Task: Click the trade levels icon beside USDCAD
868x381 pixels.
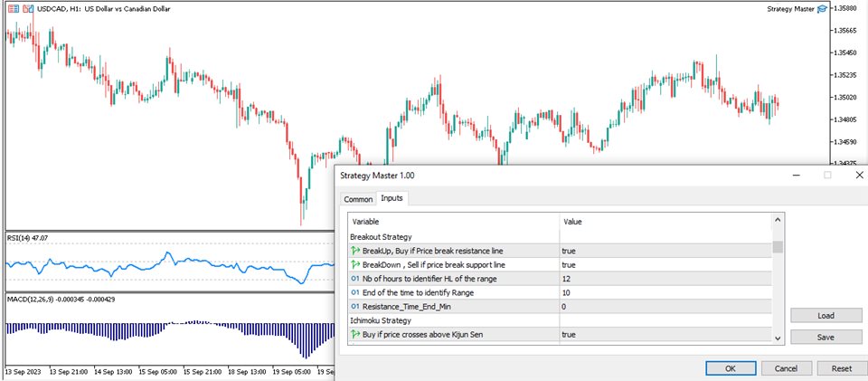Action: click(28, 9)
